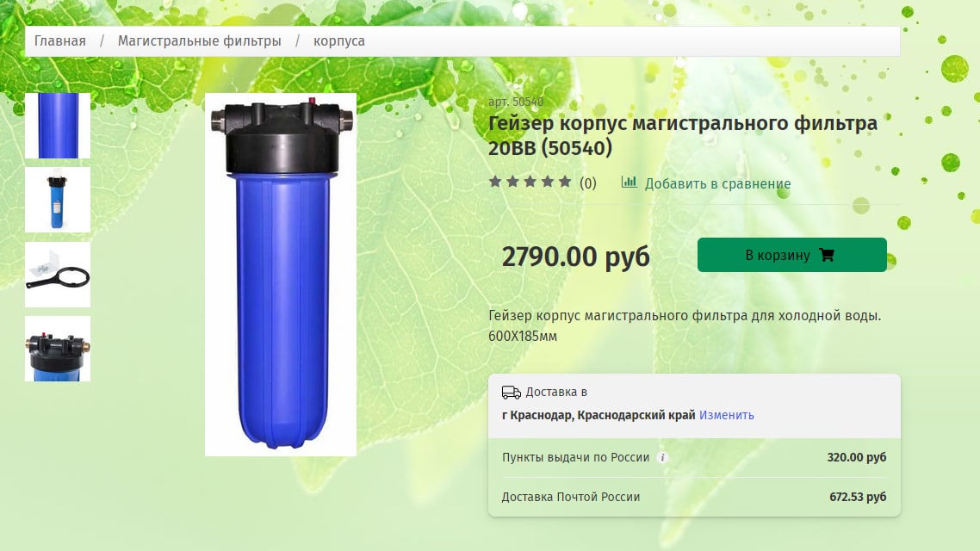980x551 pixels.
Task: Open the корпуса breadcrumb category
Action: point(339,41)
